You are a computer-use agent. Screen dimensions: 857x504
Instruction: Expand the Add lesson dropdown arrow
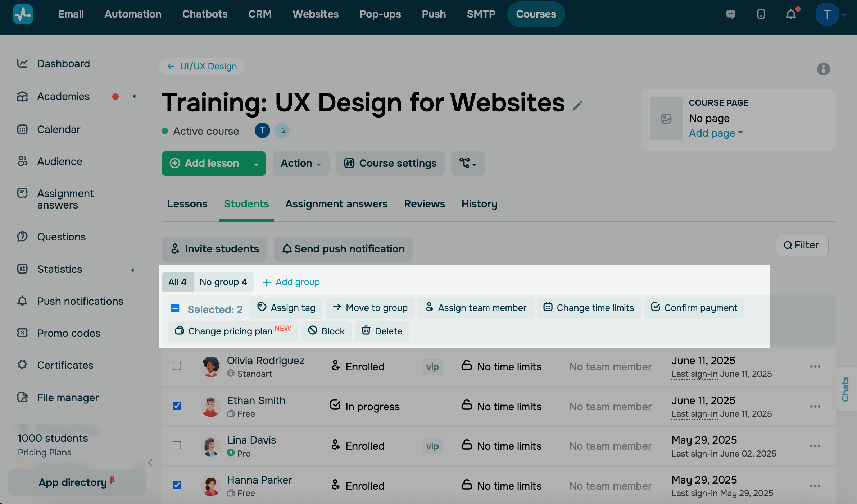tap(256, 164)
